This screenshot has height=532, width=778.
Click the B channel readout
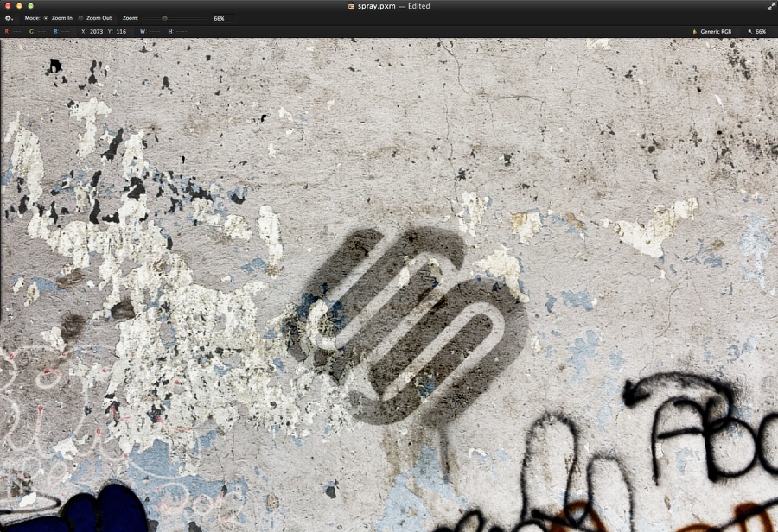(x=62, y=31)
